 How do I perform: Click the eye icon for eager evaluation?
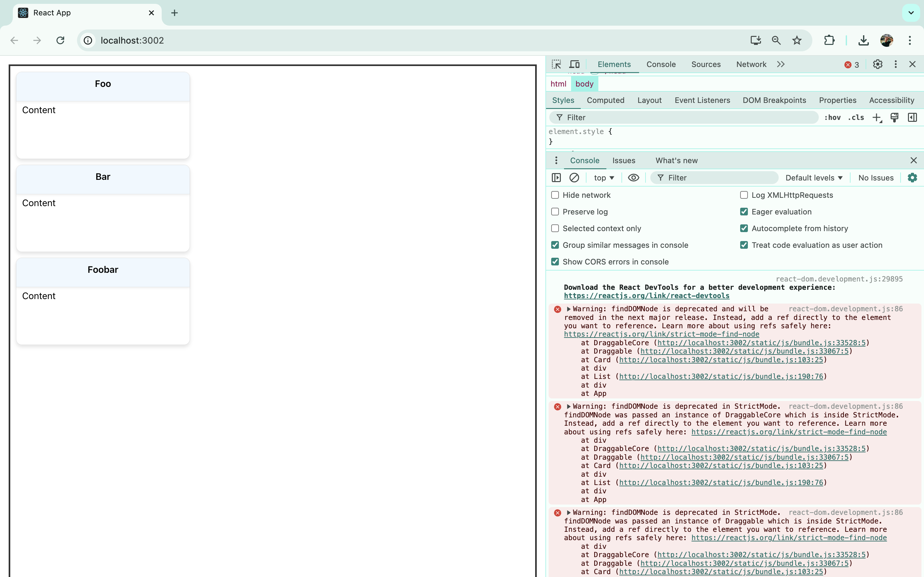[x=633, y=178]
